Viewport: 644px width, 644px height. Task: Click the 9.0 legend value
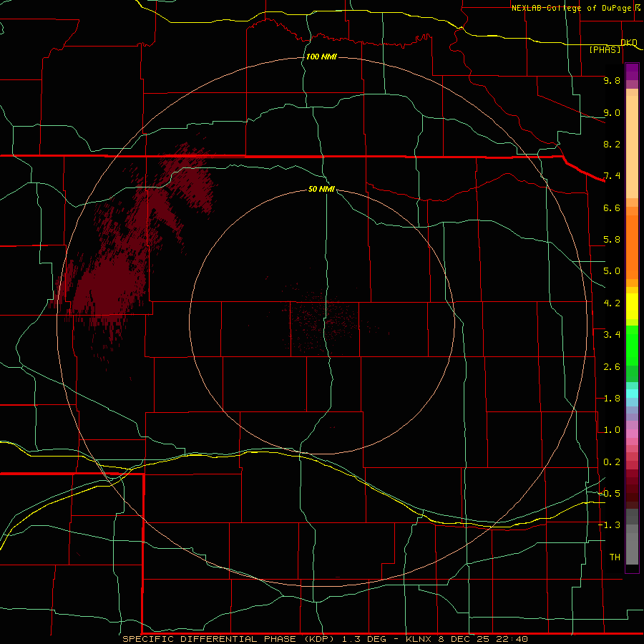[x=612, y=112]
